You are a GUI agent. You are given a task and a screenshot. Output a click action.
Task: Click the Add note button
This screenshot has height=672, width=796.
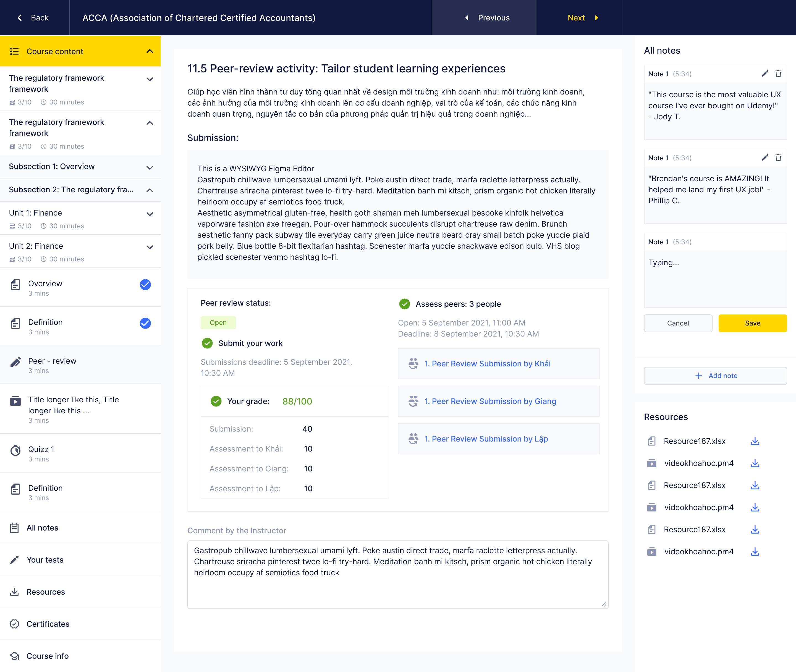pyautogui.click(x=715, y=376)
